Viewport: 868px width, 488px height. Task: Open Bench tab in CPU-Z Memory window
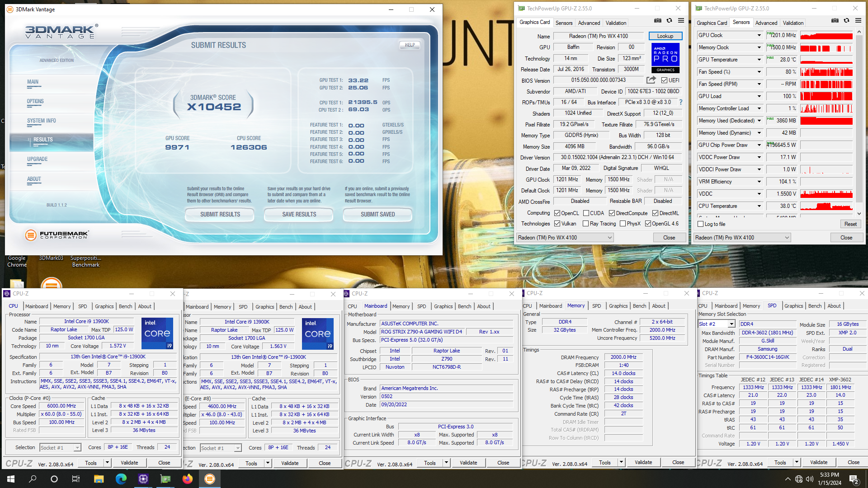[x=639, y=306]
